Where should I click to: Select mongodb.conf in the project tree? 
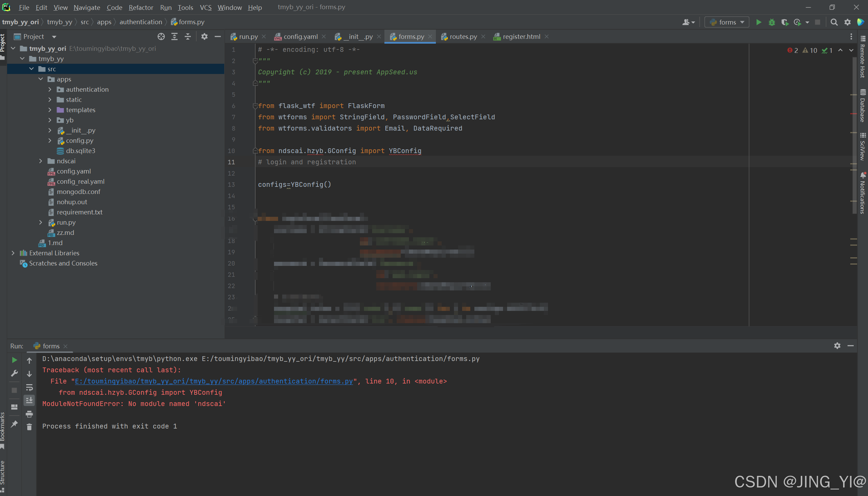tap(78, 192)
